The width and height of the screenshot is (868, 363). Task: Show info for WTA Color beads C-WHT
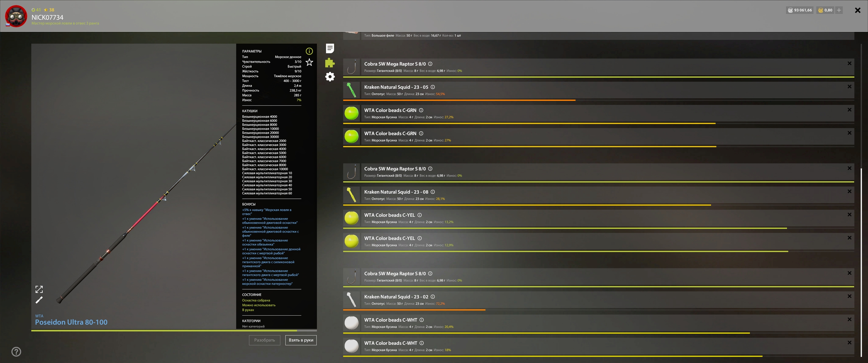click(x=421, y=320)
